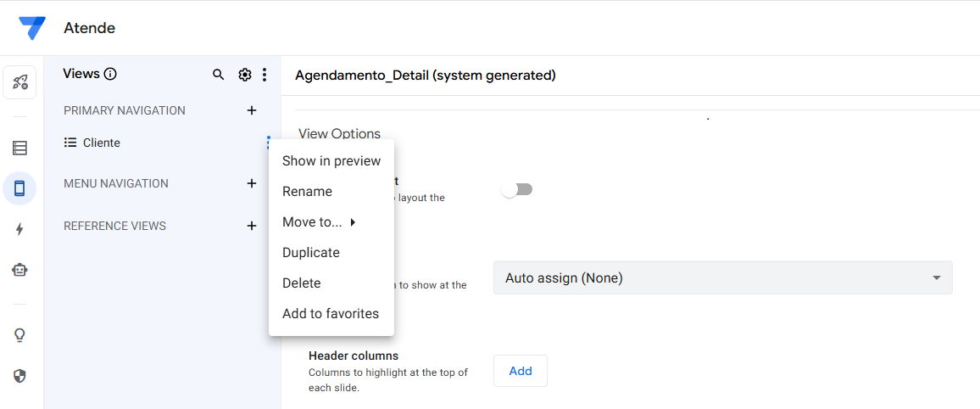Select Duplicate in the context menu

point(310,253)
